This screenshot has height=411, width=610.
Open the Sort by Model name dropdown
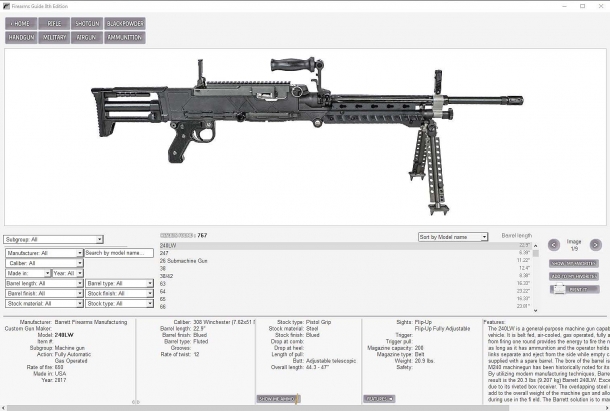click(x=453, y=237)
